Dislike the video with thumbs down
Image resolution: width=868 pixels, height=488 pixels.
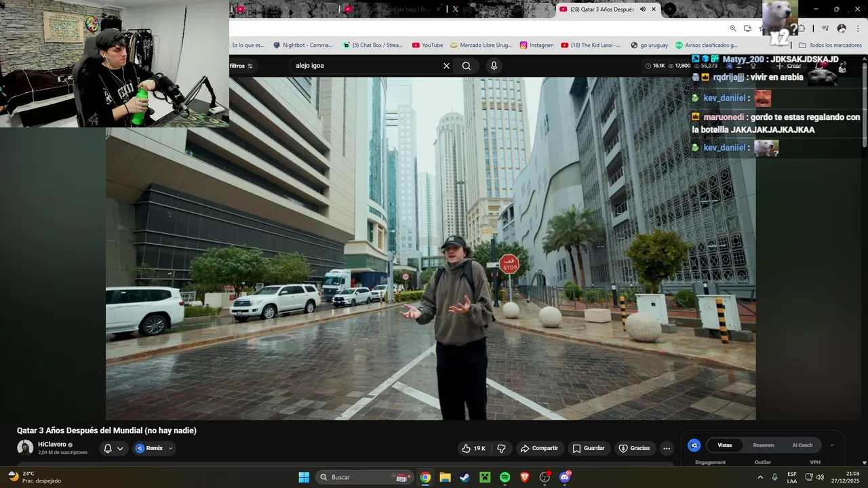(501, 448)
